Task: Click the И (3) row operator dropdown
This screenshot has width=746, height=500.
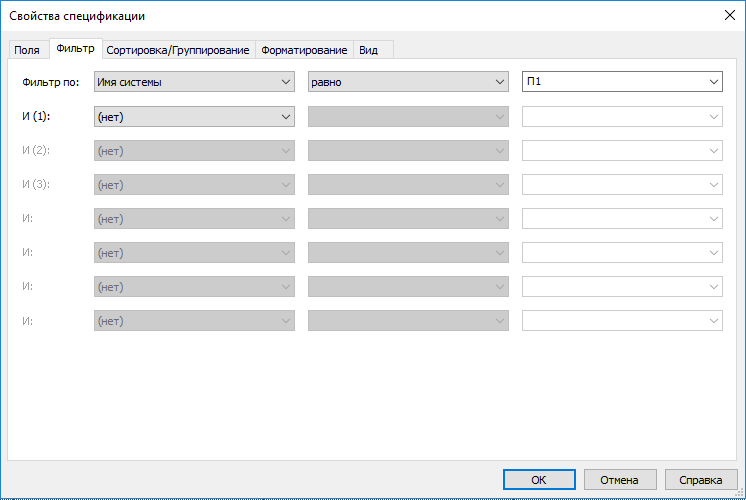Action: pyautogui.click(x=408, y=185)
